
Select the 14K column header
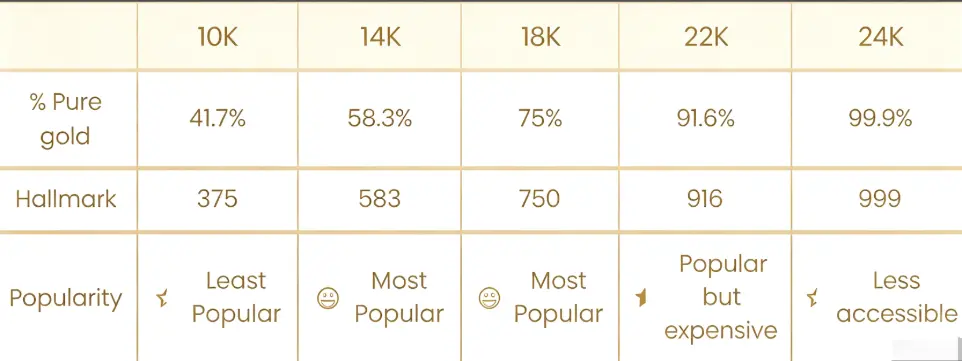pyautogui.click(x=380, y=38)
